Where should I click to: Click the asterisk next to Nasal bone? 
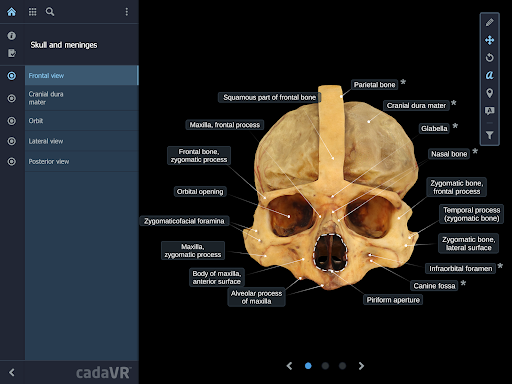point(475,152)
